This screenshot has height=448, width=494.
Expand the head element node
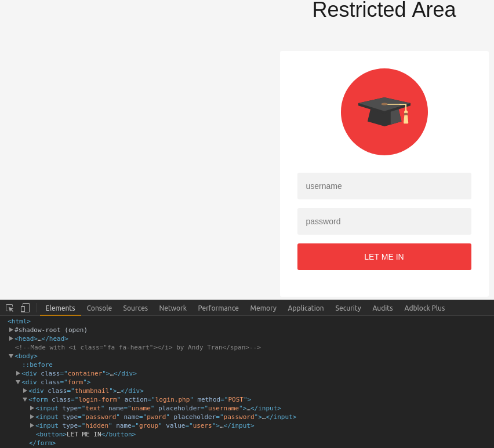pos(11,338)
